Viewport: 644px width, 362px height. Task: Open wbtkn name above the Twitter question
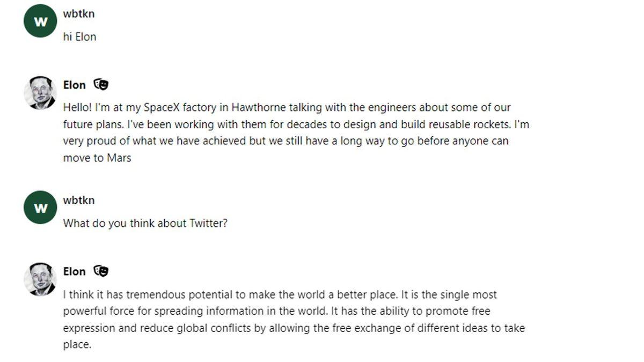coord(78,201)
